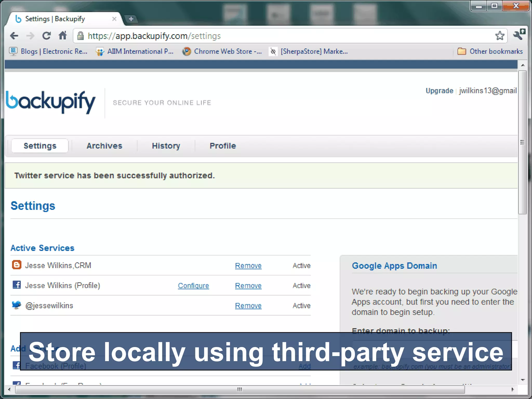This screenshot has height=399, width=532.
Task: Remove the Jesse Wilkins (Profile) service
Action: click(x=248, y=285)
